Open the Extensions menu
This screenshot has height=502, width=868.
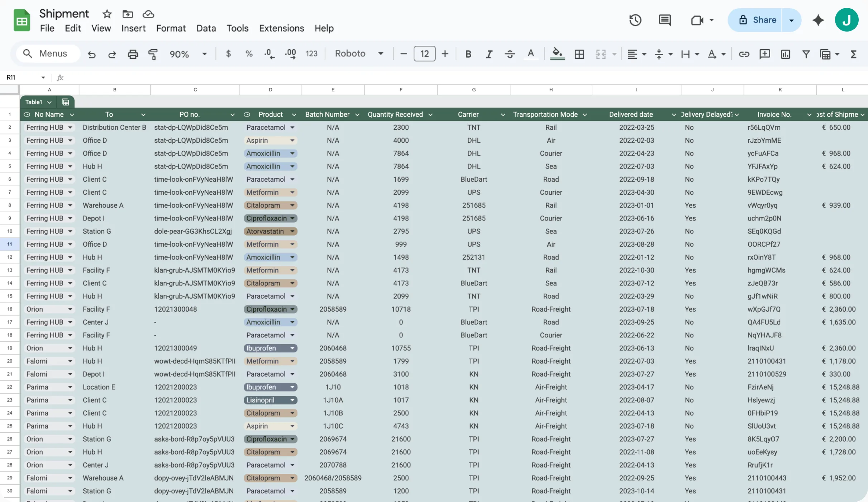[x=281, y=28]
